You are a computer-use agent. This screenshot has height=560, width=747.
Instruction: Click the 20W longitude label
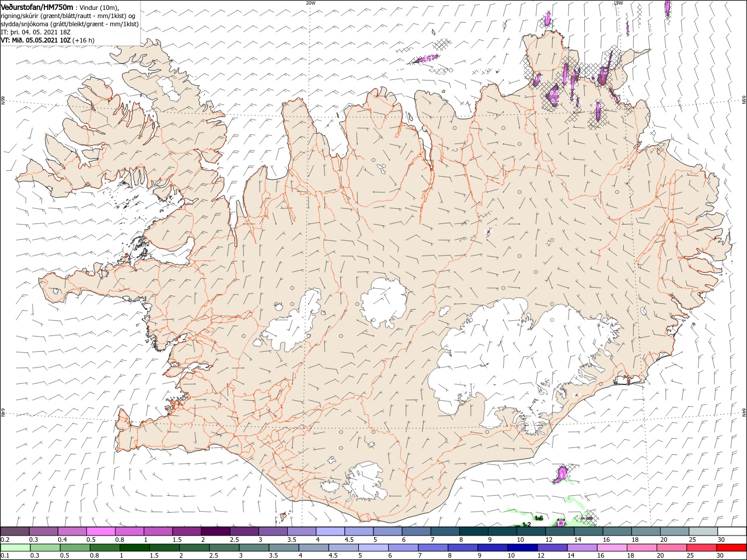point(310,3)
